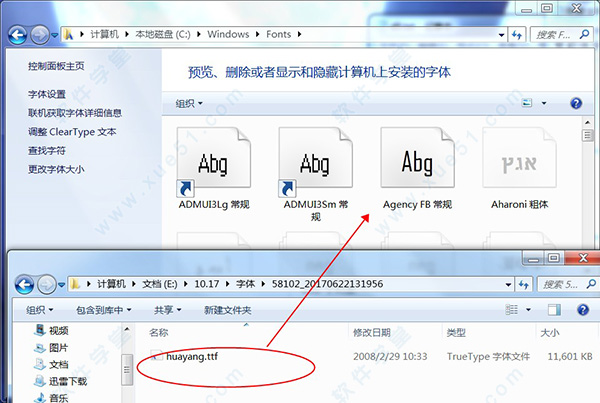Viewport: 600px width, 403px height.
Task: Expand 包含到库中 dropdown menu
Action: [x=102, y=310]
